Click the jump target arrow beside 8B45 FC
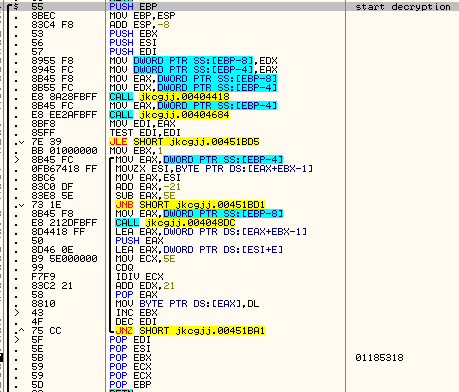459x392 pixels. (17, 160)
